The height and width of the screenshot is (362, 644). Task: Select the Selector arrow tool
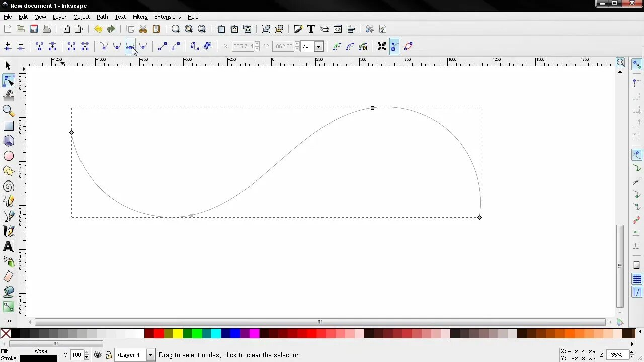(8, 65)
